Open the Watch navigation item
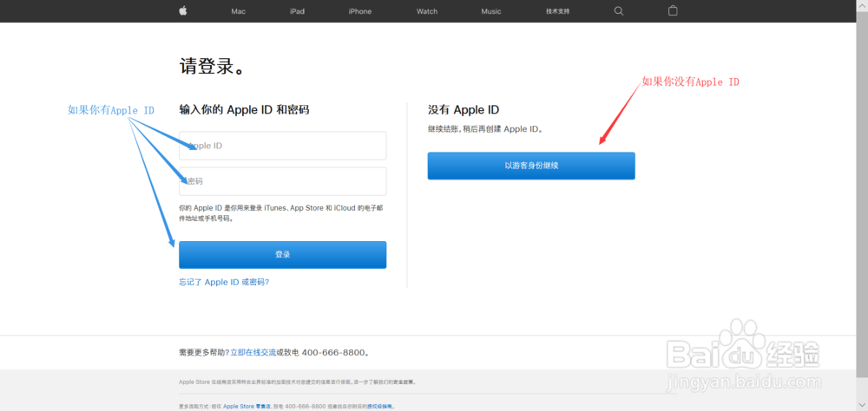Image resolution: width=868 pixels, height=411 pixels. [427, 11]
